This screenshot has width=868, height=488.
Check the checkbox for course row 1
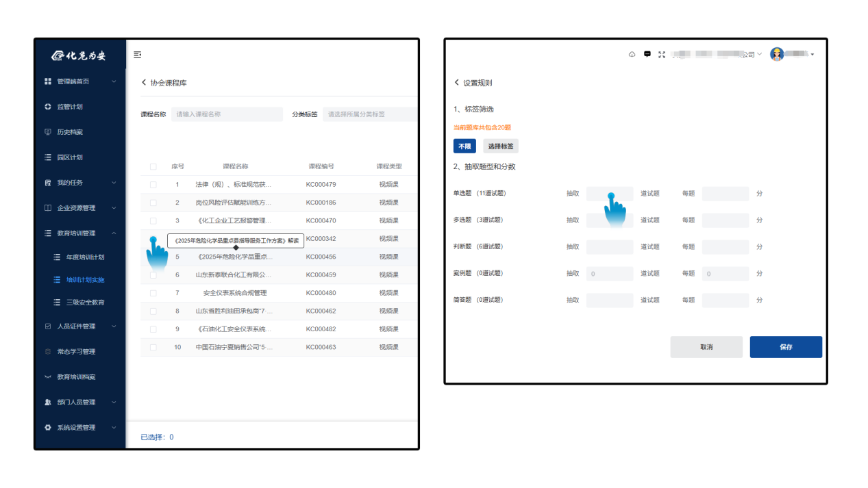coord(153,185)
